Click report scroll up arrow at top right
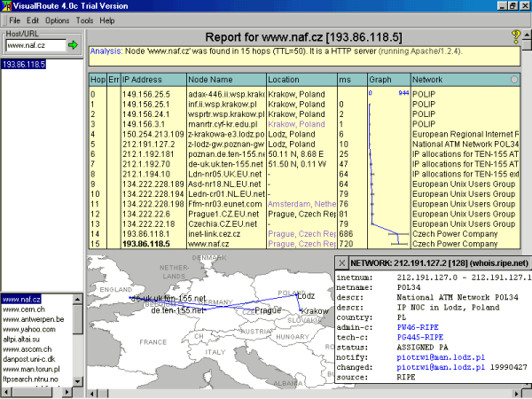Image resolution: width=532 pixels, height=399 pixels. [x=527, y=35]
